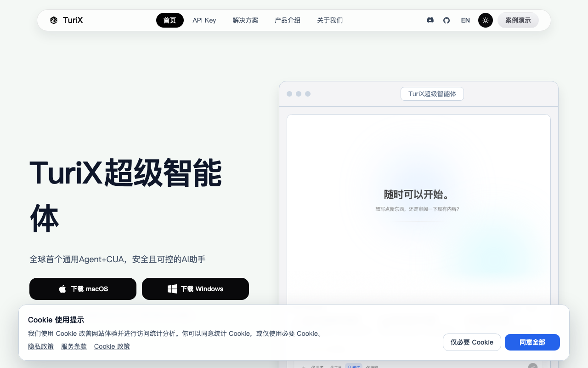Select the 首页 nav tab
The height and width of the screenshot is (368, 588).
[x=170, y=20]
